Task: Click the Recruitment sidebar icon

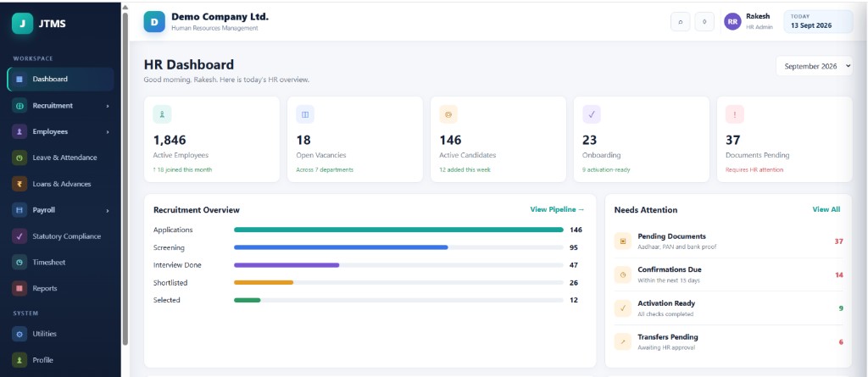Action: pyautogui.click(x=19, y=106)
